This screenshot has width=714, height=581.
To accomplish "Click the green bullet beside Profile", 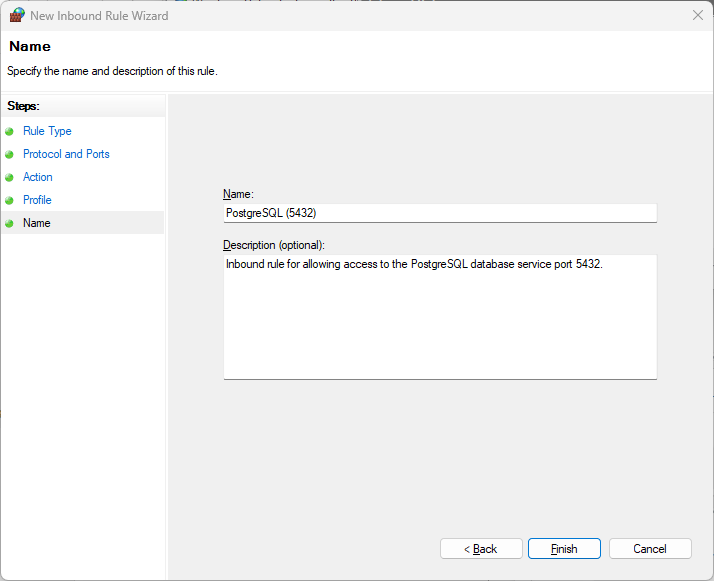I will (x=9, y=200).
